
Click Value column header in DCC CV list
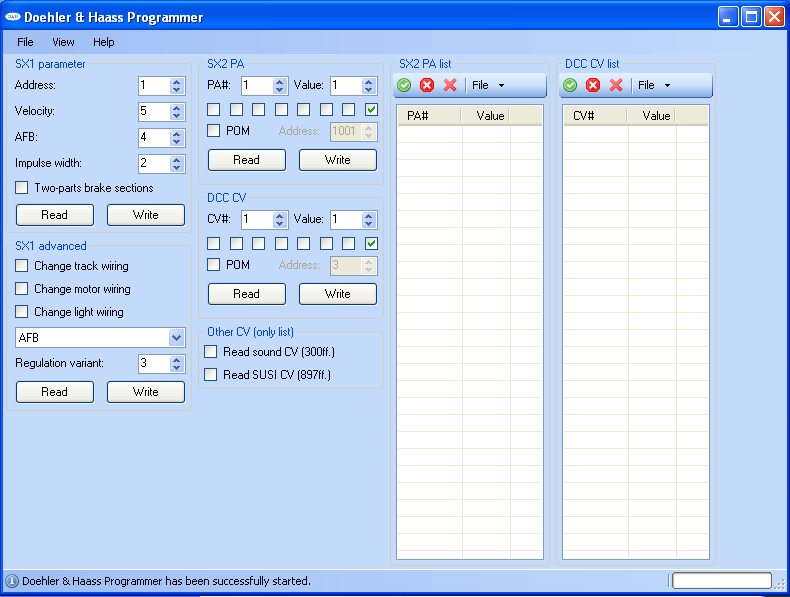[x=651, y=116]
